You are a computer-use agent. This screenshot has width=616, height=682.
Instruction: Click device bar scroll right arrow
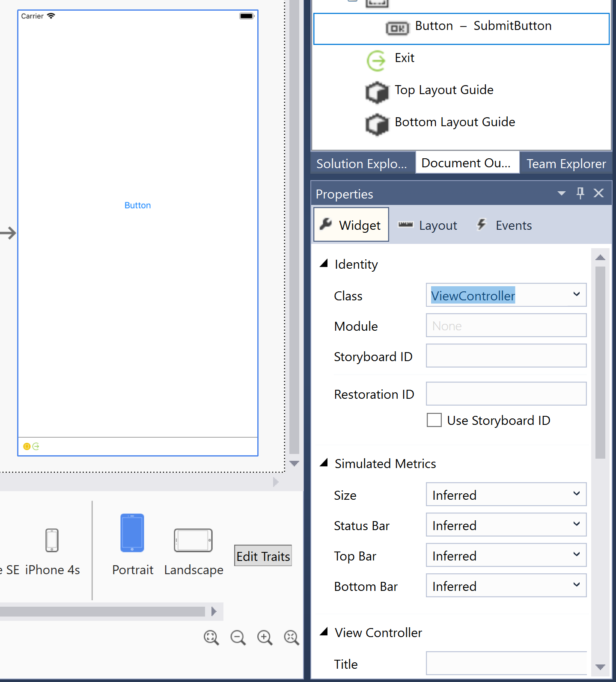[214, 611]
